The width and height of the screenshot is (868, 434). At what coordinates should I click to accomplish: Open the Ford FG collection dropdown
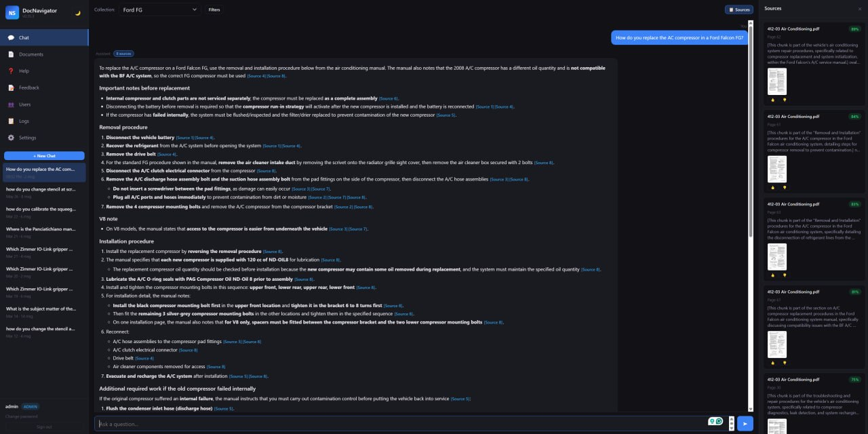(159, 9)
